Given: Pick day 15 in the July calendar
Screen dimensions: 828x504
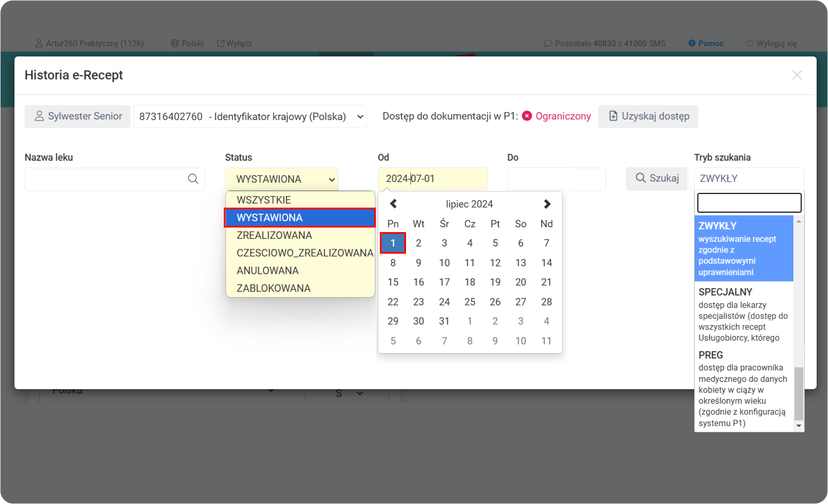Looking at the screenshot, I should click(393, 282).
